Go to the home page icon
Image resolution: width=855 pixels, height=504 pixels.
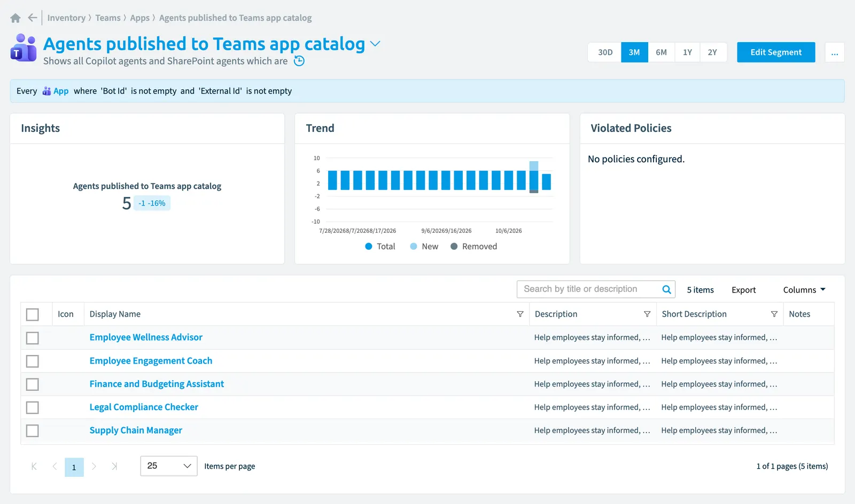[x=15, y=18]
